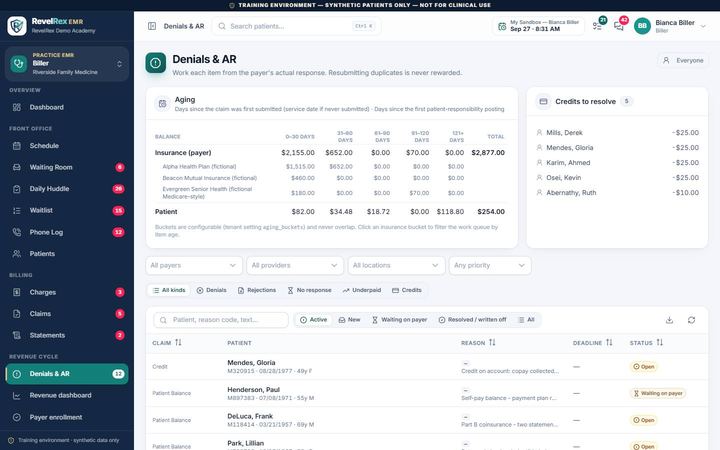
Task: Sort by Reason column
Action: 478,343
